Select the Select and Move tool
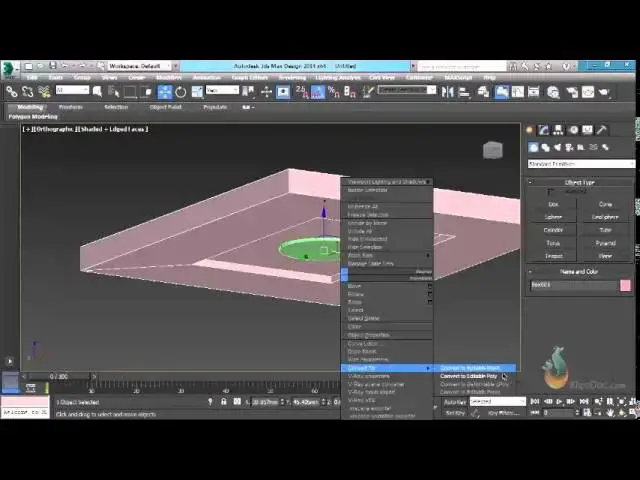 [x=164, y=92]
